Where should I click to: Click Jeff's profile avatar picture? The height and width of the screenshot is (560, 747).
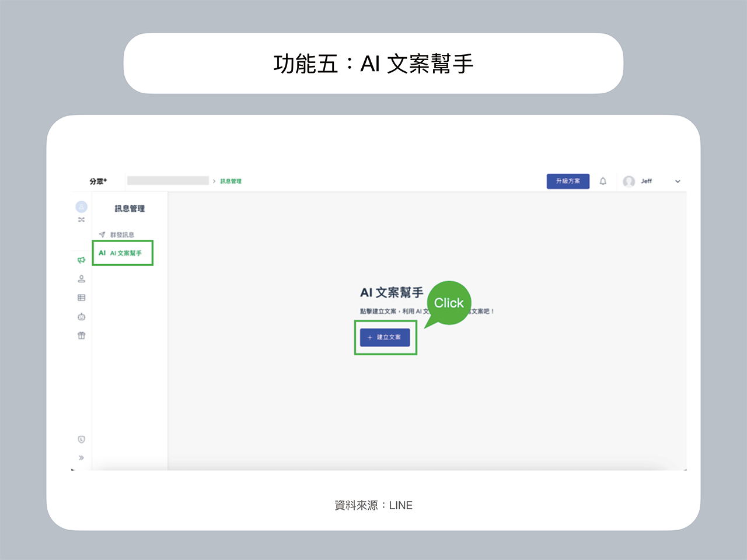pos(629,181)
